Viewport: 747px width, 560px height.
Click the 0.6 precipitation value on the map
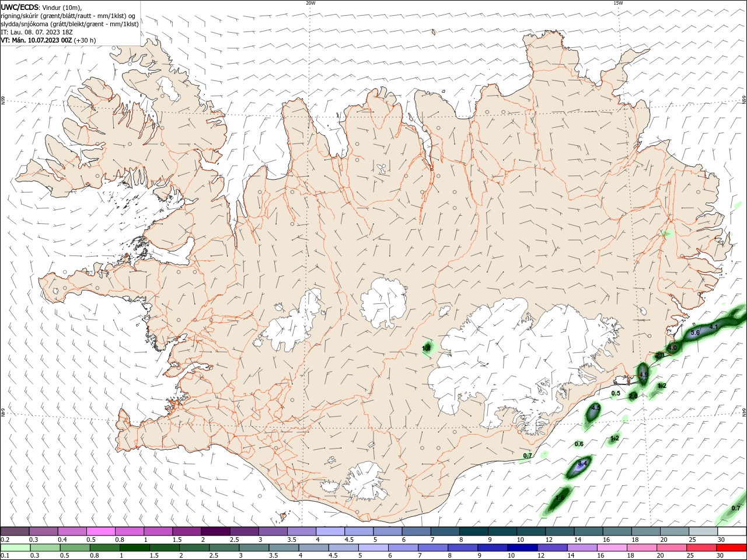(579, 444)
